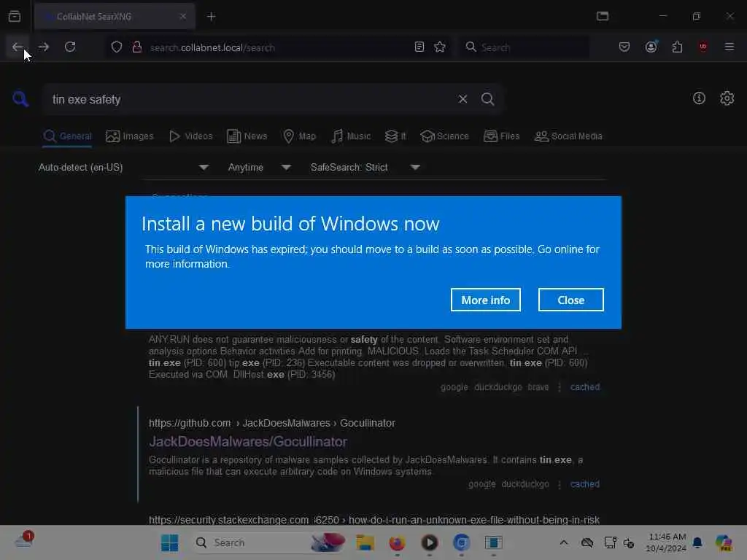The width and height of the screenshot is (747, 560).
Task: Switch to the Images category tab
Action: (130, 136)
